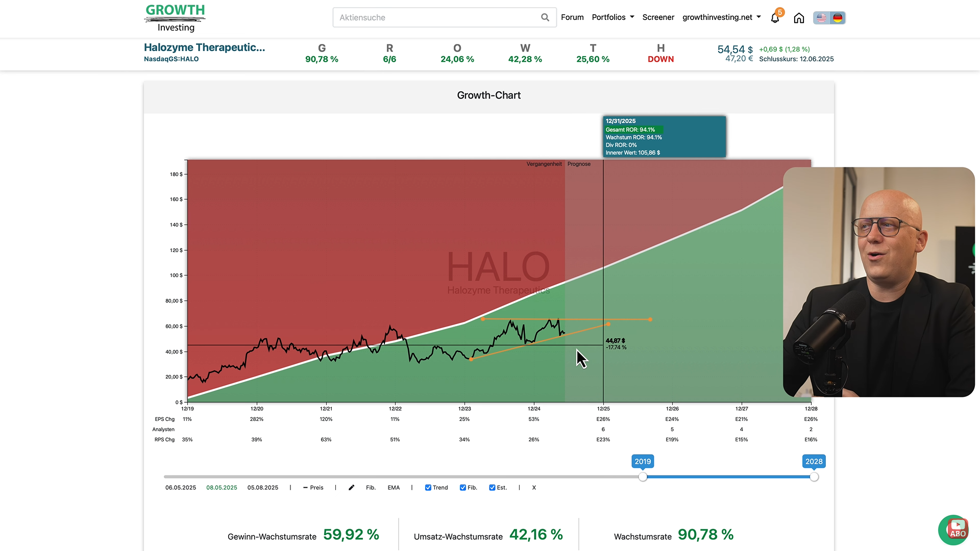Click the O score 24,06 %
This screenshot has height=551, width=980.
pos(457,59)
